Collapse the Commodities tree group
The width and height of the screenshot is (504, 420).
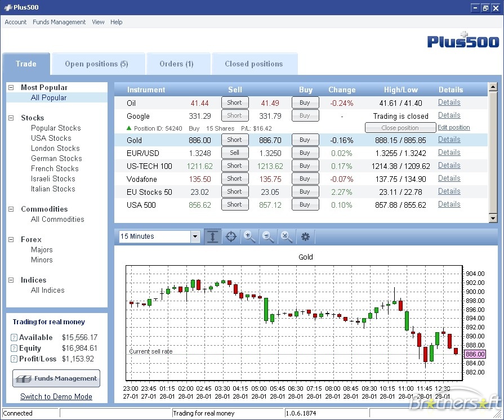click(x=11, y=209)
